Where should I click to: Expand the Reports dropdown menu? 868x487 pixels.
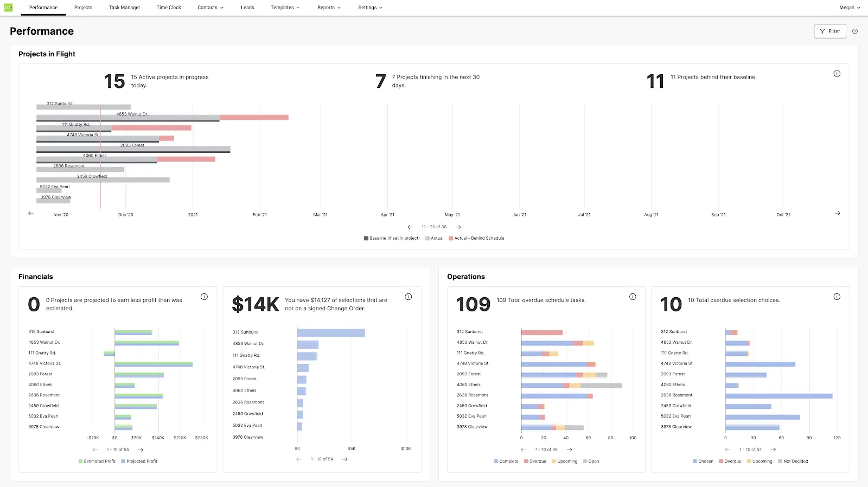329,8
